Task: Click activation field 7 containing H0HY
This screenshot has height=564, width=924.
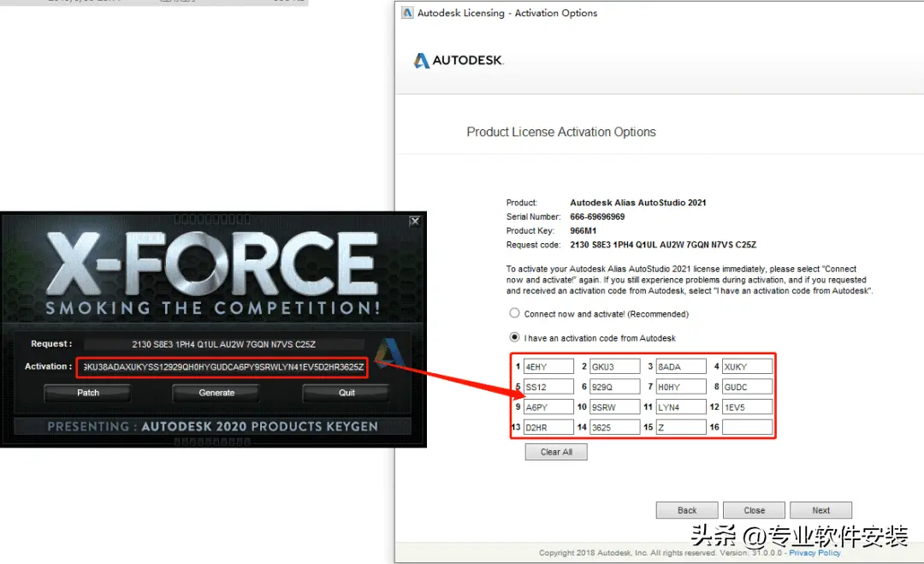Action: (681, 387)
